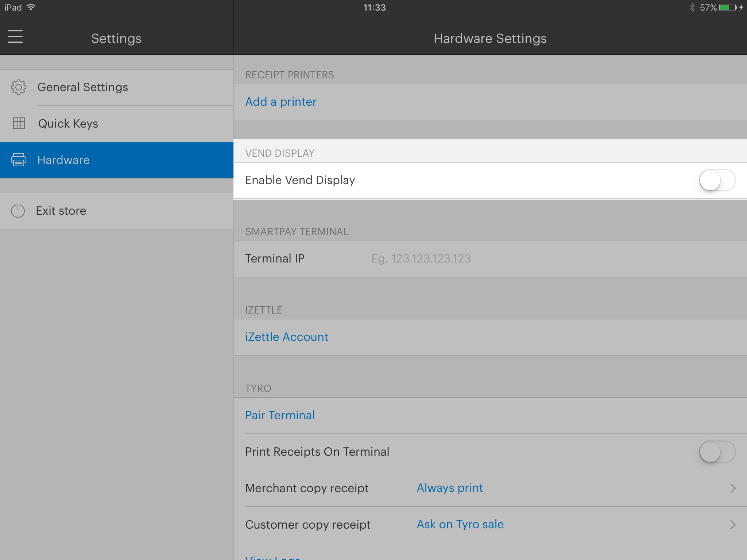This screenshot has width=747, height=560.
Task: Click the Quick Keys grid icon
Action: click(x=19, y=123)
